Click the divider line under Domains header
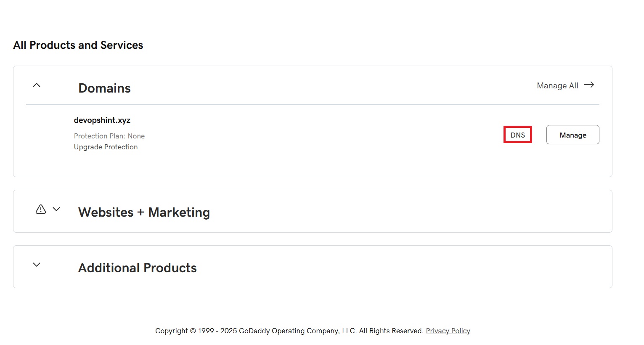The width and height of the screenshot is (644, 345). [x=313, y=104]
